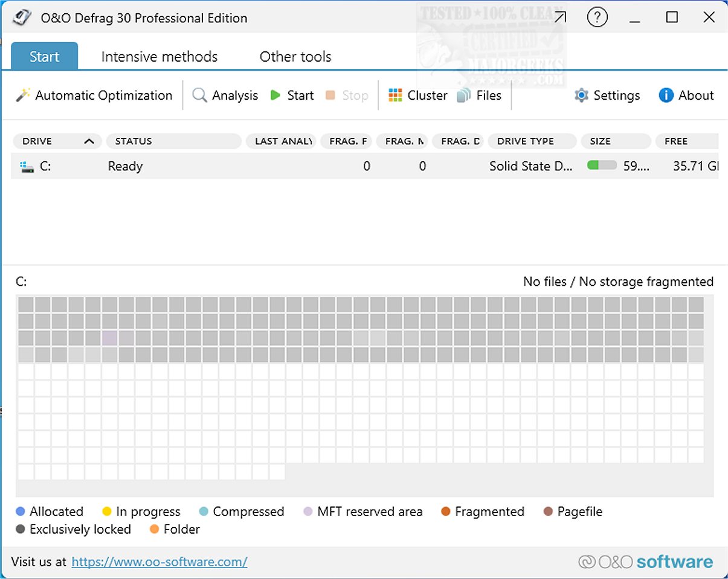Click the Automatic Optimization wand icon
This screenshot has height=579, width=728.
click(23, 95)
